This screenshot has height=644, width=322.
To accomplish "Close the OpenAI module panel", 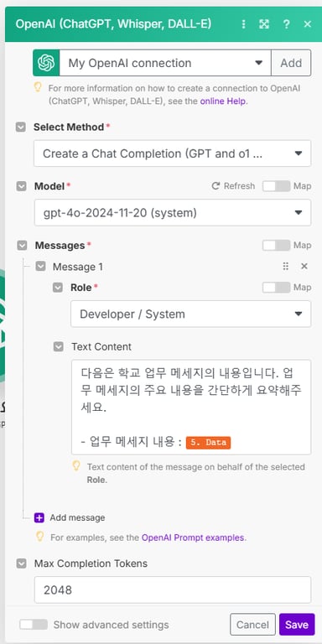I will point(307,24).
